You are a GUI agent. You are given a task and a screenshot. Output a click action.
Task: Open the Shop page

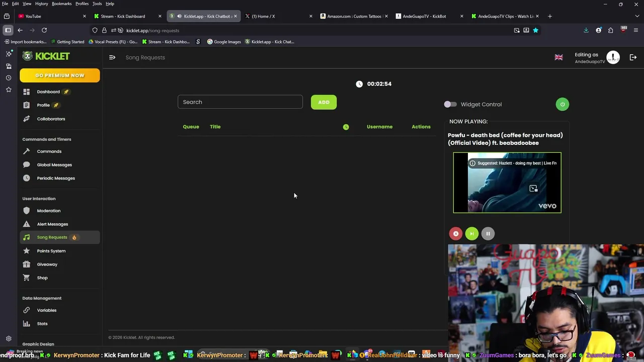(x=59, y=278)
